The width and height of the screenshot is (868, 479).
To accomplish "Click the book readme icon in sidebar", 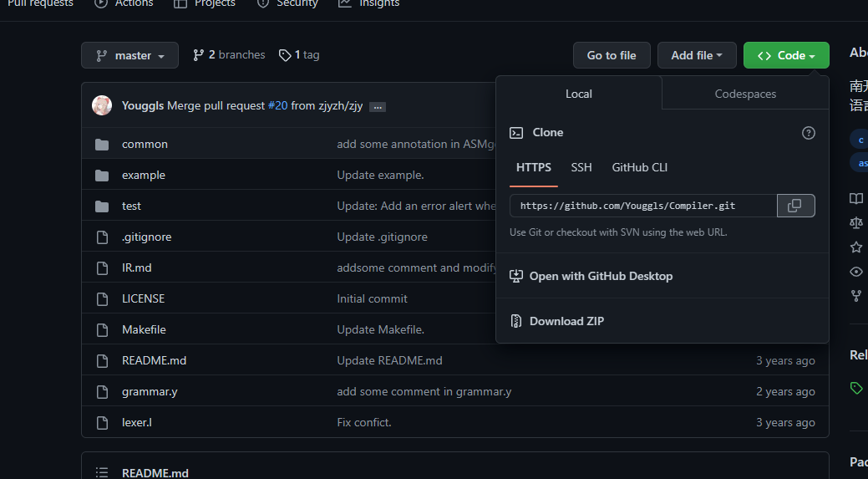I will pyautogui.click(x=856, y=199).
